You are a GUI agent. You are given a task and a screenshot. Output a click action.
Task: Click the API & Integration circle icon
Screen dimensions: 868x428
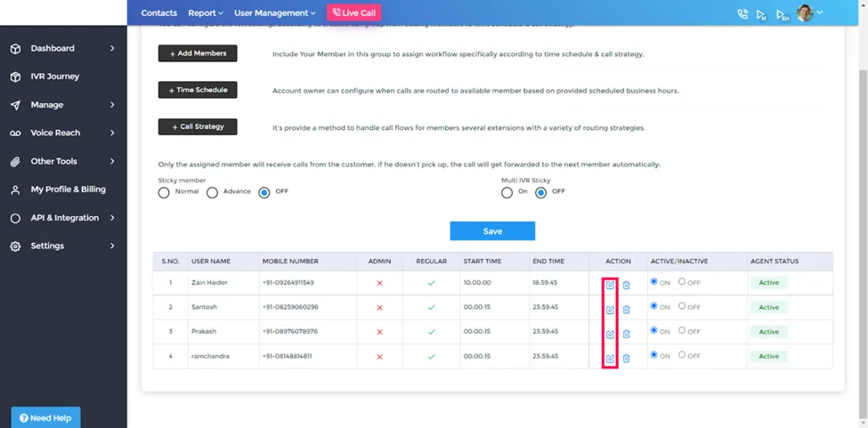(15, 218)
